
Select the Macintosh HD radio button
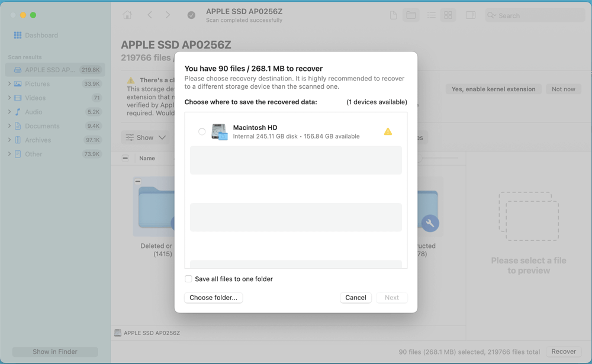pyautogui.click(x=201, y=131)
